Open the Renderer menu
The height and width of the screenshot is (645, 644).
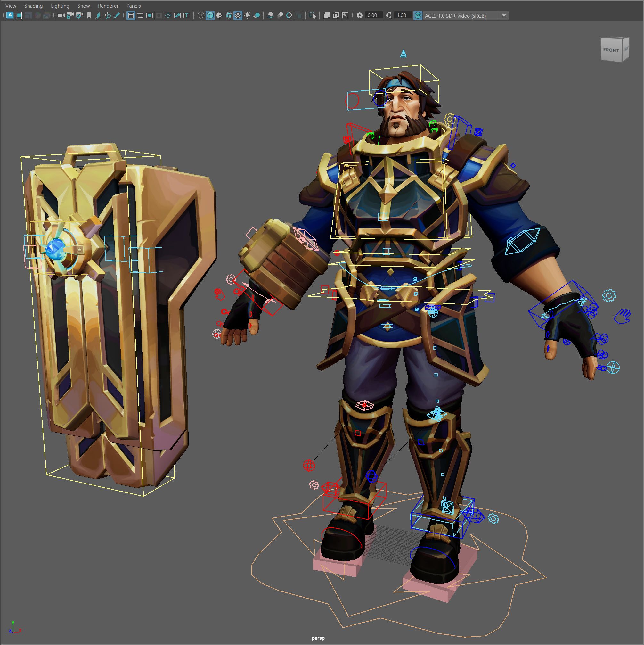(108, 6)
